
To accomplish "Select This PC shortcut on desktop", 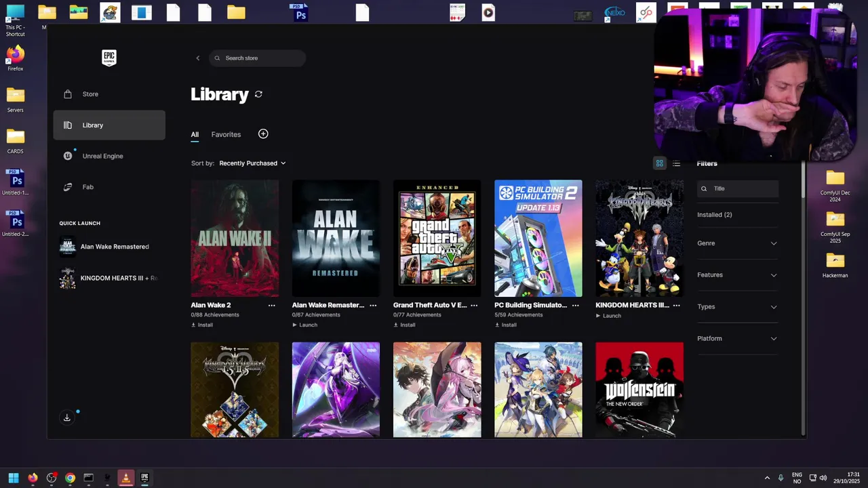I will coord(15,20).
